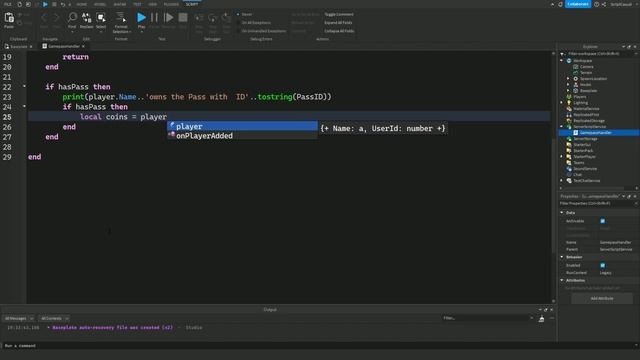
Task: Switch to the PLUGINS ribbon tab
Action: coord(171,4)
